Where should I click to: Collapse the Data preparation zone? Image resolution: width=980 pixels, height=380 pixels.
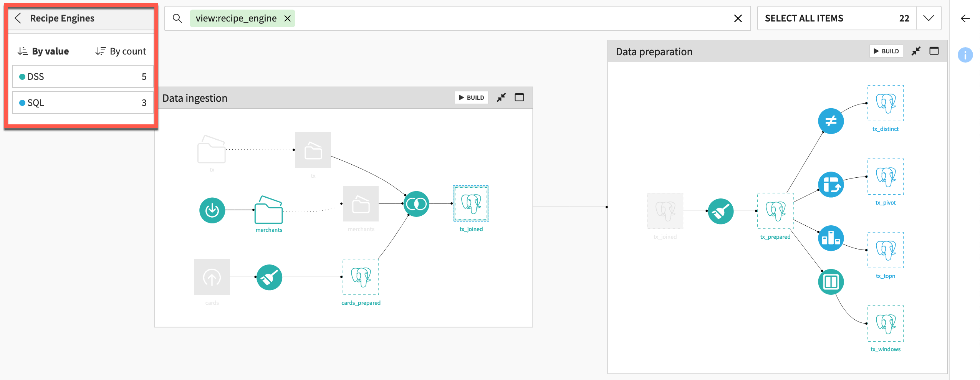click(x=916, y=51)
